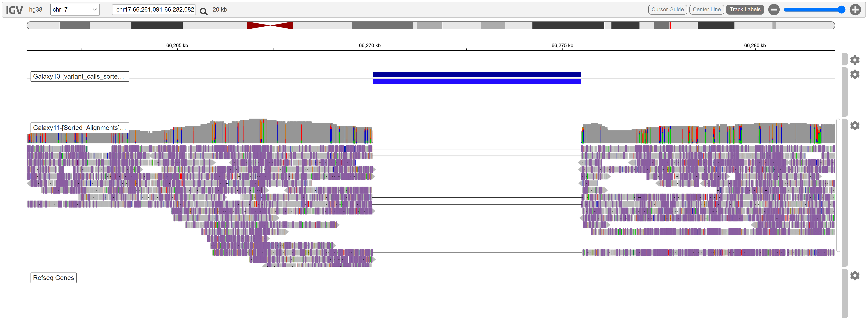The height and width of the screenshot is (322, 868).
Task: Click the red centromere on the ideogram
Action: tap(270, 25)
